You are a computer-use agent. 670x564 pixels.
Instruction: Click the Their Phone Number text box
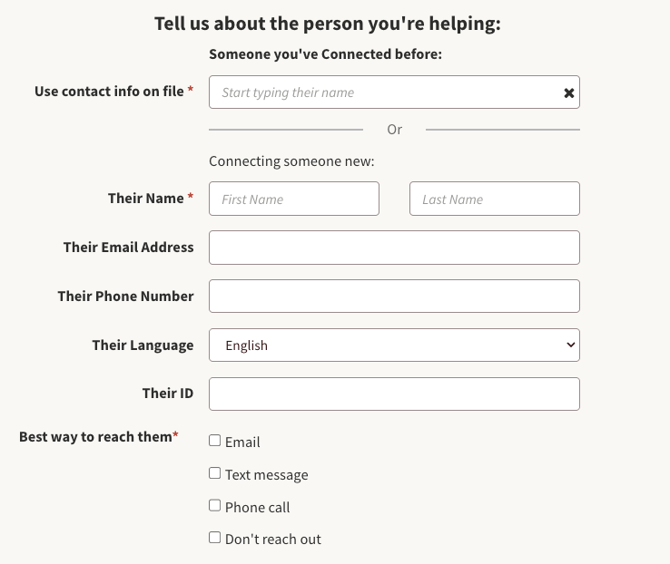(394, 296)
